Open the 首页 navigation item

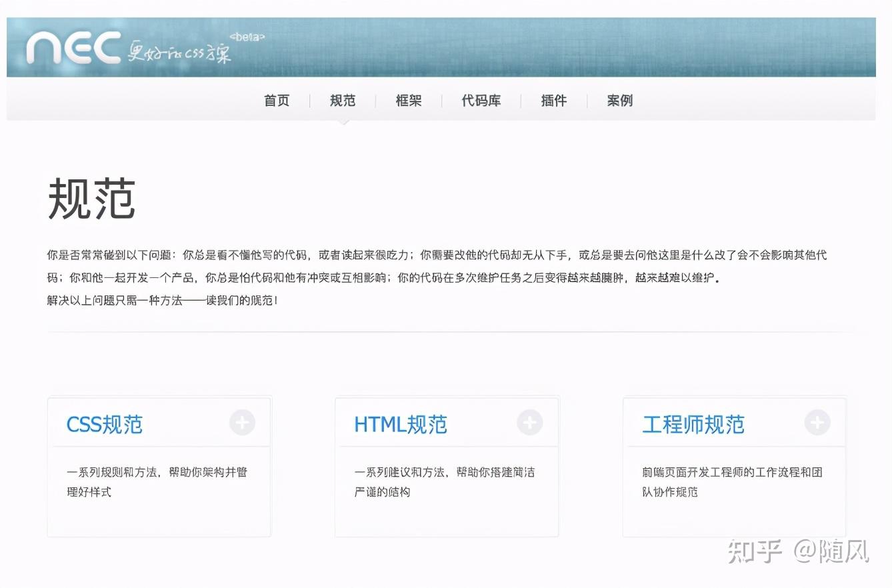[277, 101]
